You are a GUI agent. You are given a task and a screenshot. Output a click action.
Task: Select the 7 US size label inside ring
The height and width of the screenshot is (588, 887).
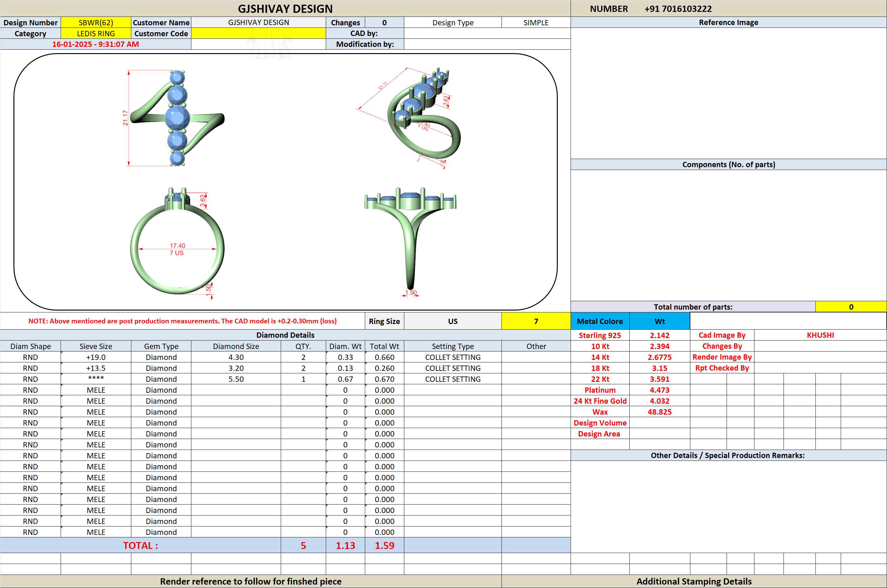177,253
